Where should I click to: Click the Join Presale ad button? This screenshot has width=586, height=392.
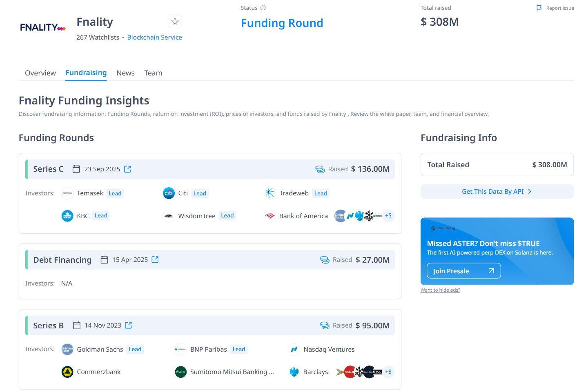click(x=464, y=271)
